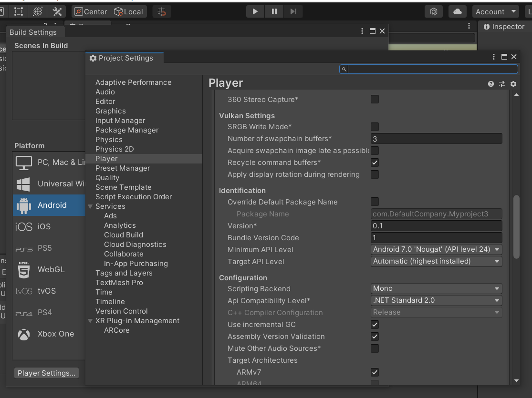
Task: Select PS4 platform
Action: coord(49,313)
